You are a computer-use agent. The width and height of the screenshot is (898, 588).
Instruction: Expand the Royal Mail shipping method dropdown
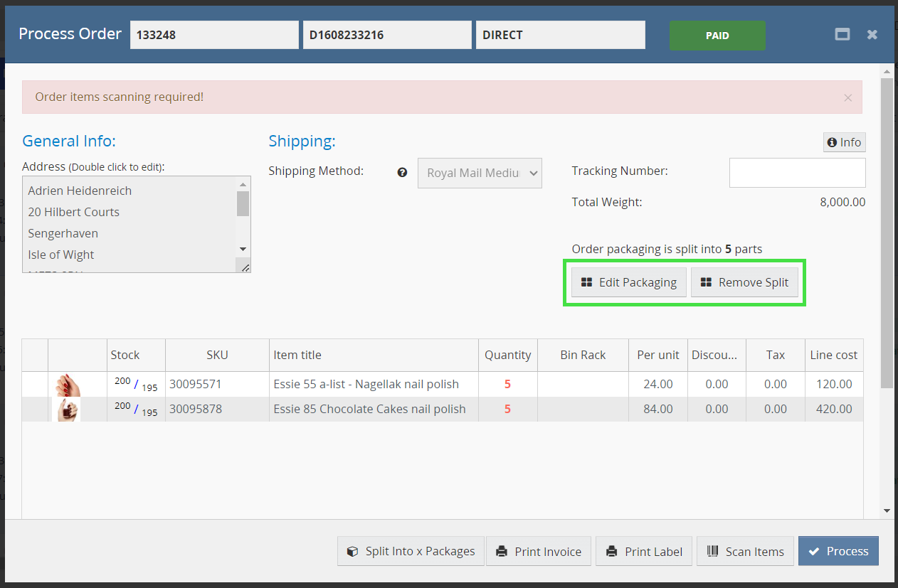pyautogui.click(x=480, y=173)
